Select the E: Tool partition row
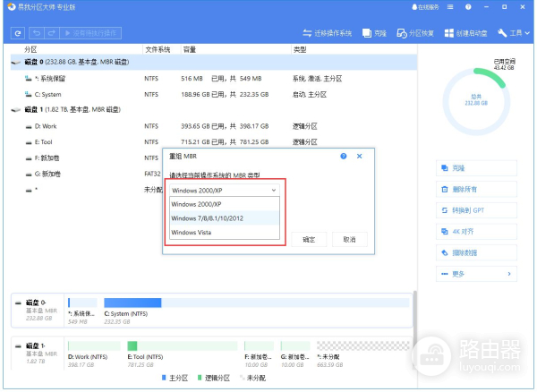 [214, 141]
